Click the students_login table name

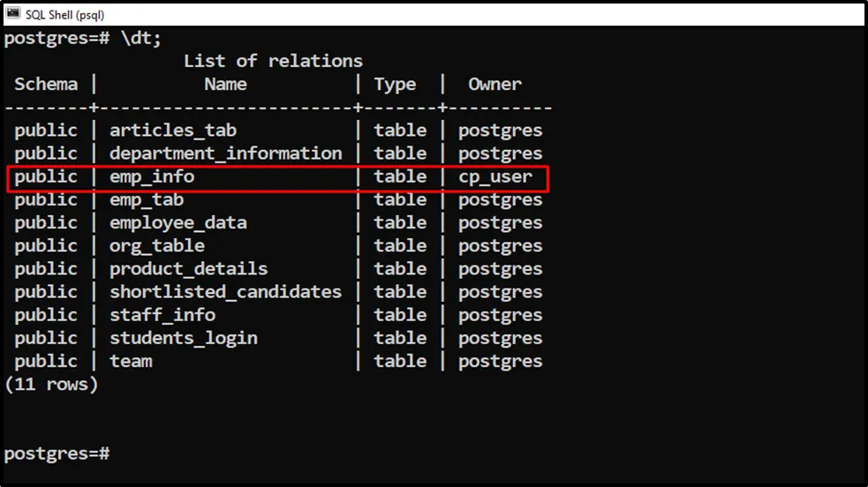184,338
